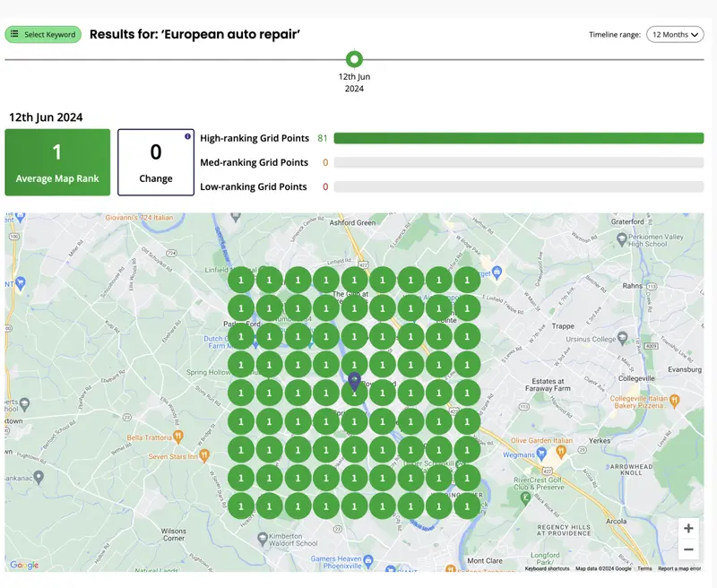Image resolution: width=717 pixels, height=588 pixels.
Task: Click the Bella Trattoria restaurant icon
Action: (x=178, y=437)
